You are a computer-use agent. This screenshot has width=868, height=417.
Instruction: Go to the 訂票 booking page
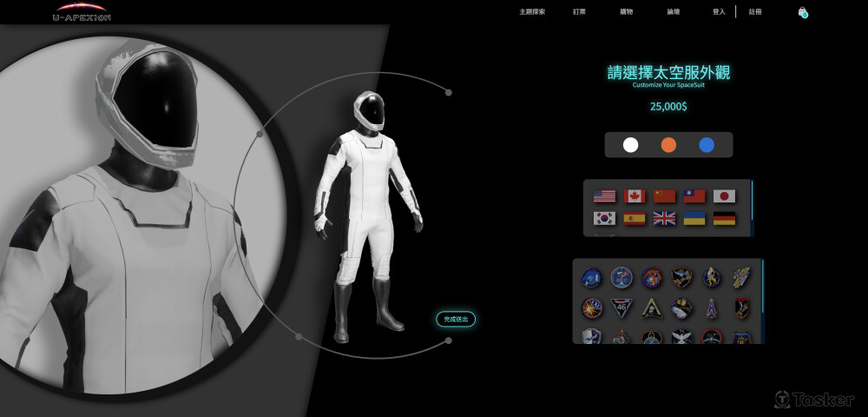(579, 12)
